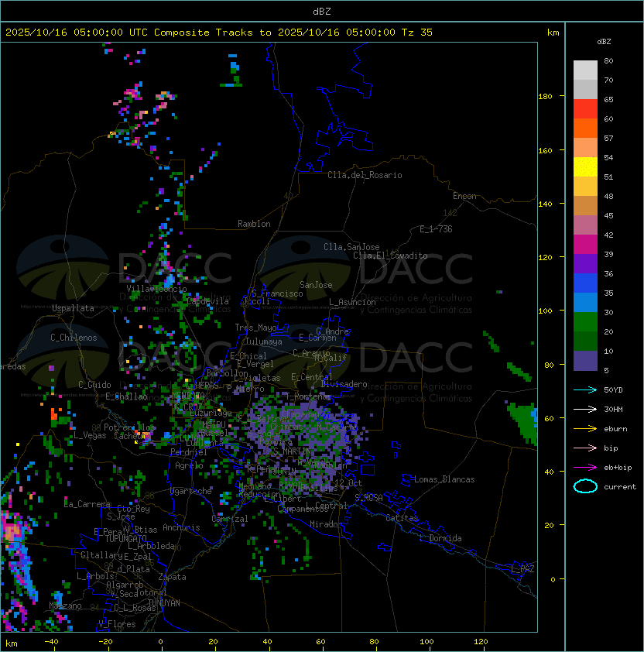The image size is (644, 652).
Task: Click the '50YD' legend label
Action: click(613, 389)
